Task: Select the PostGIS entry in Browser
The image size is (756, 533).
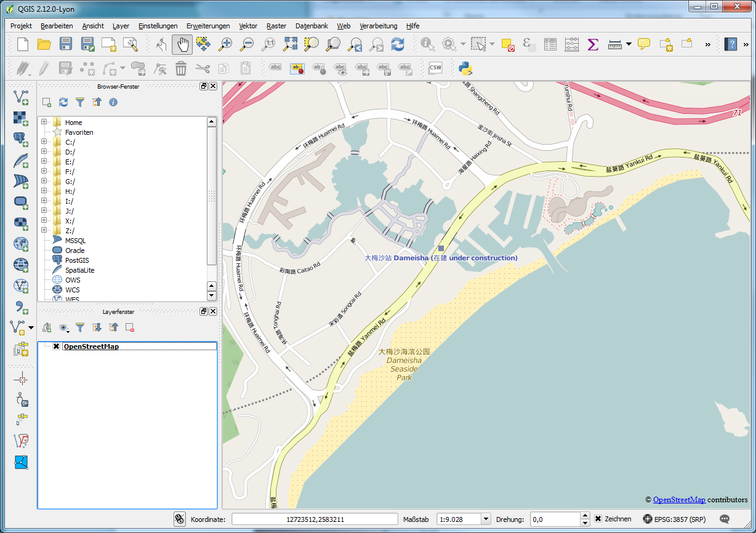Action: coord(77,260)
